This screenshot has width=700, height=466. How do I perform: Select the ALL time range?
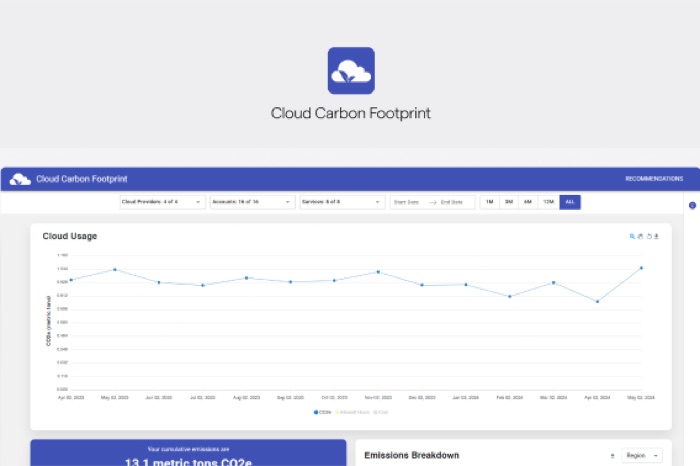pos(570,202)
